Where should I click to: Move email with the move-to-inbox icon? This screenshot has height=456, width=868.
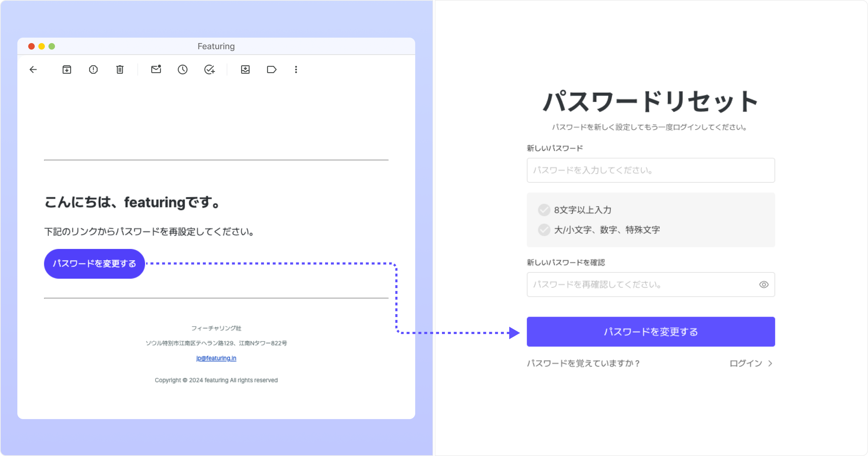245,69
